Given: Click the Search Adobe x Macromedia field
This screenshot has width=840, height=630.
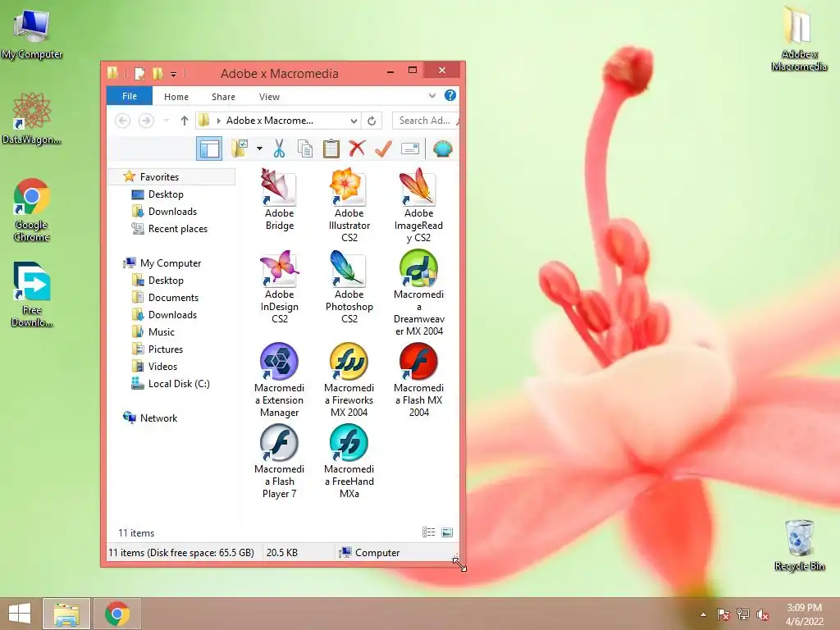Looking at the screenshot, I should coord(426,121).
